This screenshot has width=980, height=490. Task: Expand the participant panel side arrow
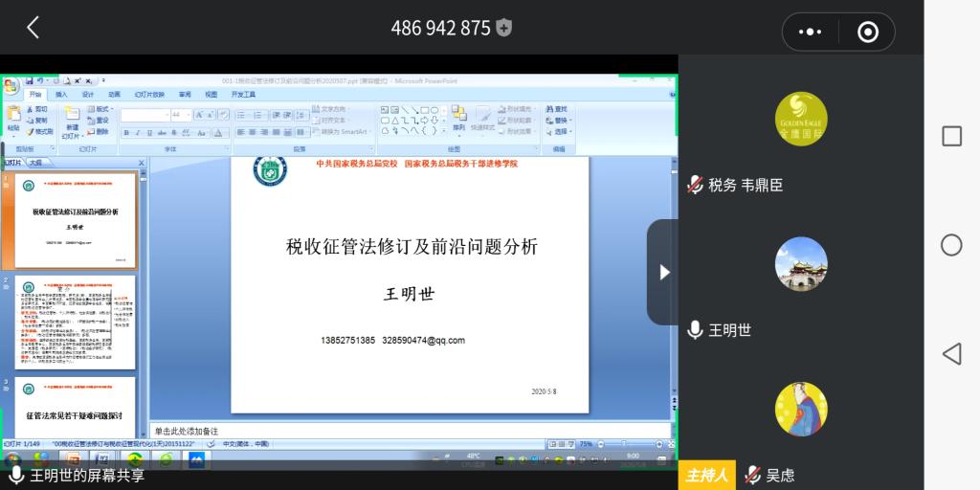click(x=663, y=272)
